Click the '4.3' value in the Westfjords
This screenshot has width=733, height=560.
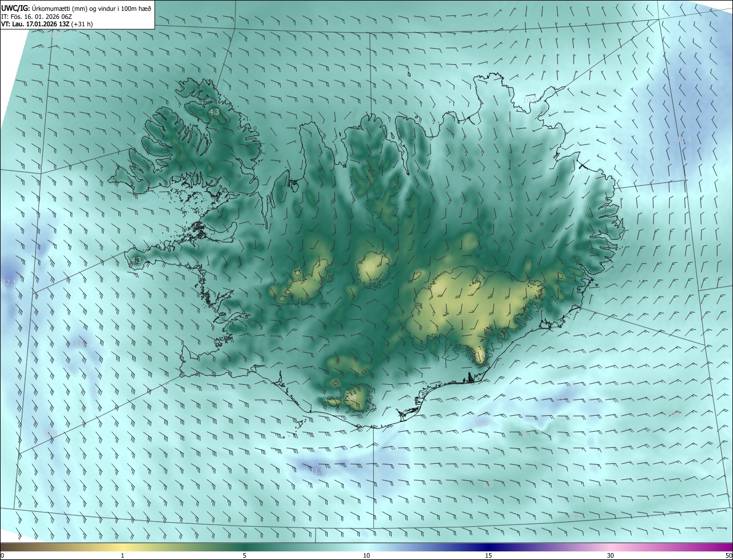(x=214, y=112)
